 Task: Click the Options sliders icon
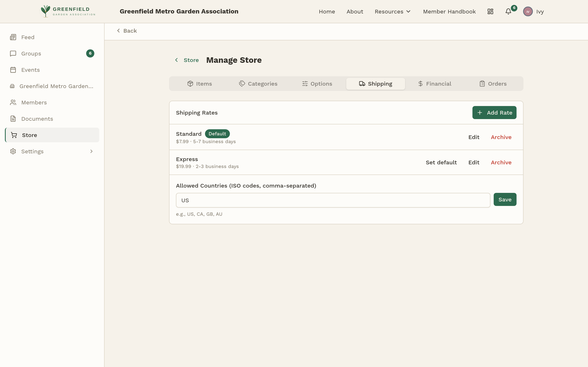coord(305,84)
